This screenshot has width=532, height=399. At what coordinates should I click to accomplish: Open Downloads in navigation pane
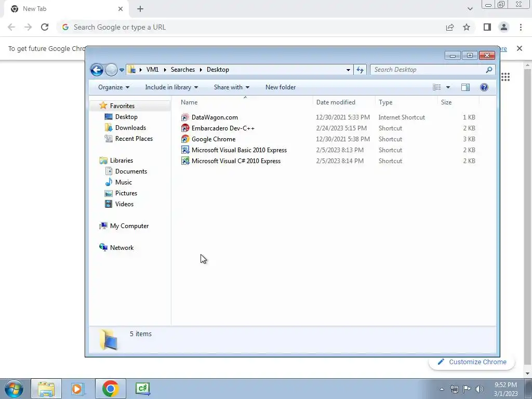(x=130, y=128)
